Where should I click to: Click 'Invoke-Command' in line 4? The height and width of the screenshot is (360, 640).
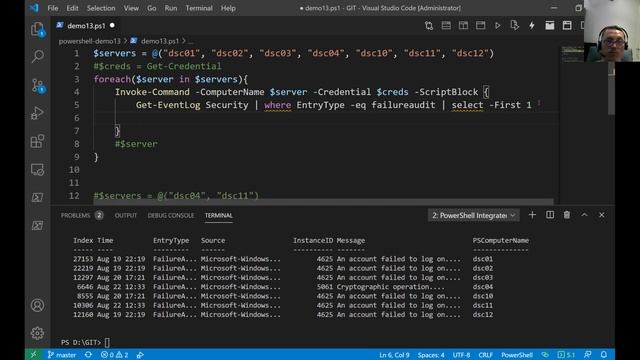tap(152, 92)
